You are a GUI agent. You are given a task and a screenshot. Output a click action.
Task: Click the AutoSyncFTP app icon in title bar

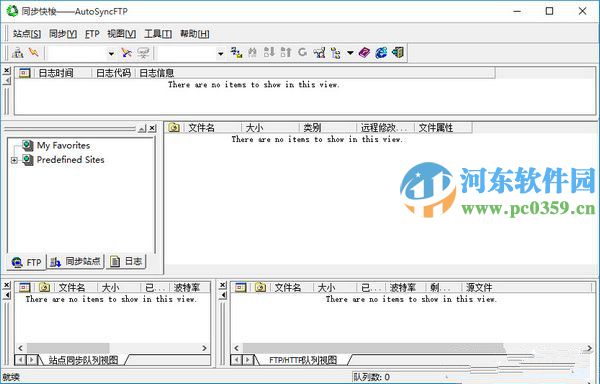pos(12,11)
